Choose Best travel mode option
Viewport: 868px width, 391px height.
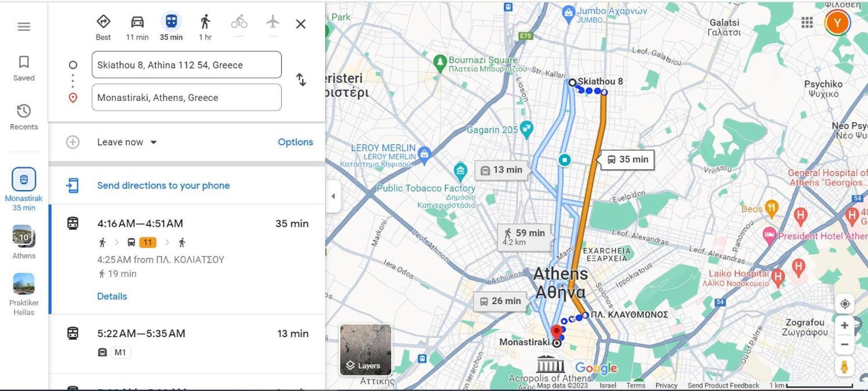pos(103,21)
